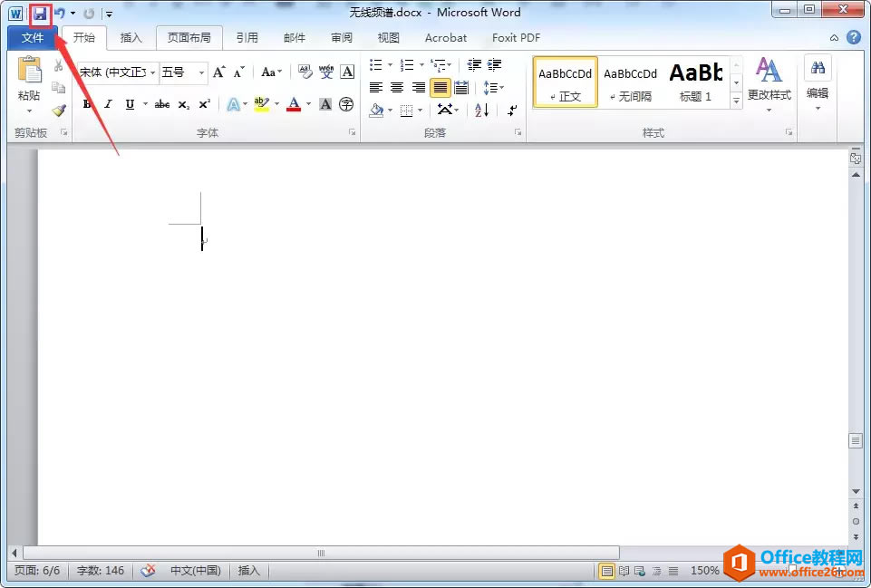871x588 pixels.
Task: Switch to the 视图 ribbon tab
Action: 388,38
